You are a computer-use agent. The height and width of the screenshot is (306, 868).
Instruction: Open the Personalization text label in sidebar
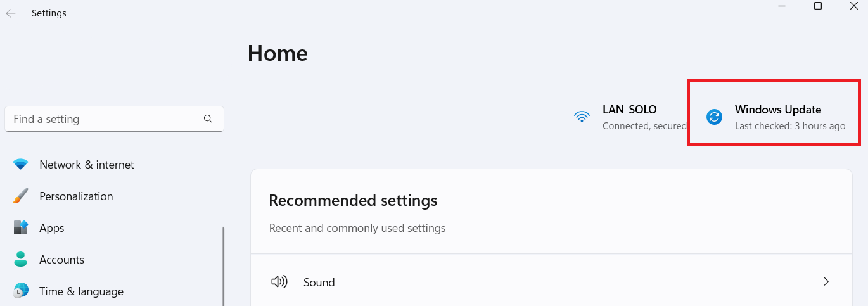[76, 196]
